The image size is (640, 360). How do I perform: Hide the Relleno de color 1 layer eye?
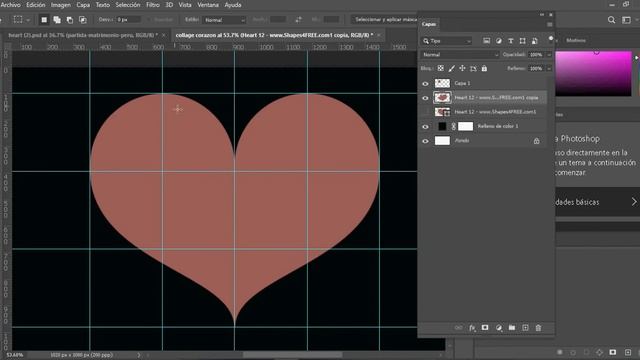[425, 127]
